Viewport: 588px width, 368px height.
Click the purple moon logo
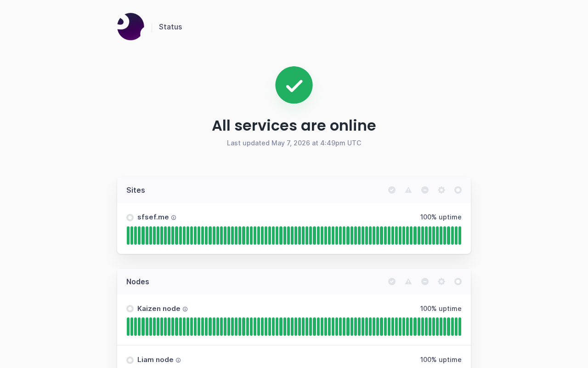131,27
